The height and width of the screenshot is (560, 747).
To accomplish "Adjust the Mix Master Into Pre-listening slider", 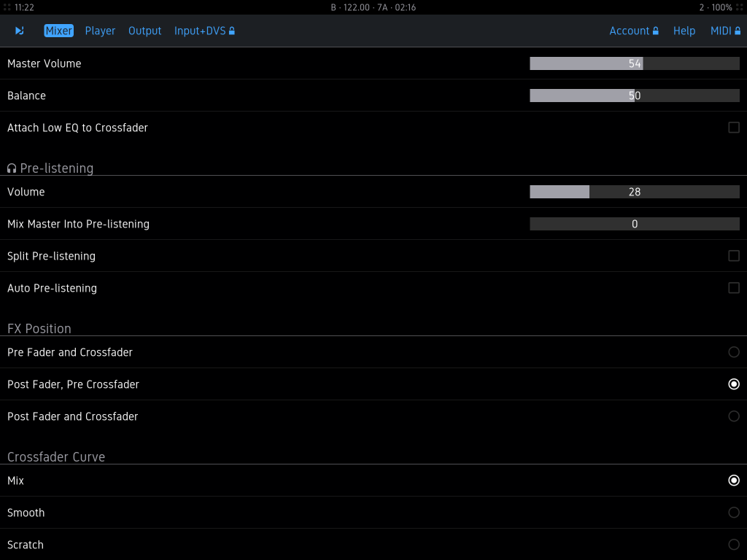I will pos(634,224).
